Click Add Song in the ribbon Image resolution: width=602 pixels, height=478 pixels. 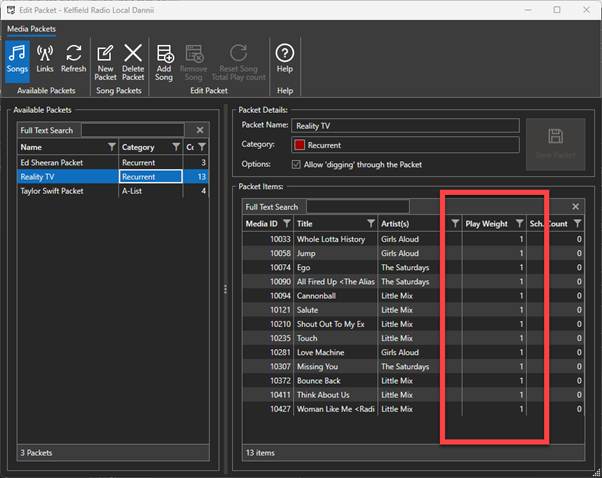[x=165, y=60]
